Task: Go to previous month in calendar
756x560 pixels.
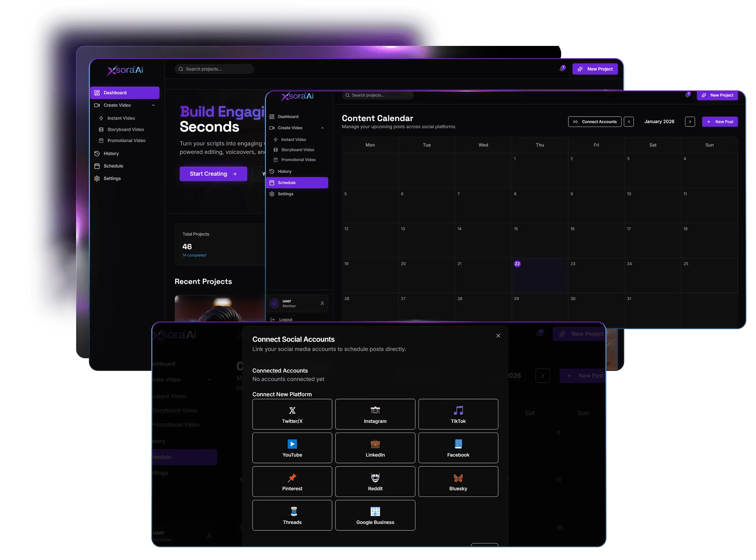Action: pos(628,122)
